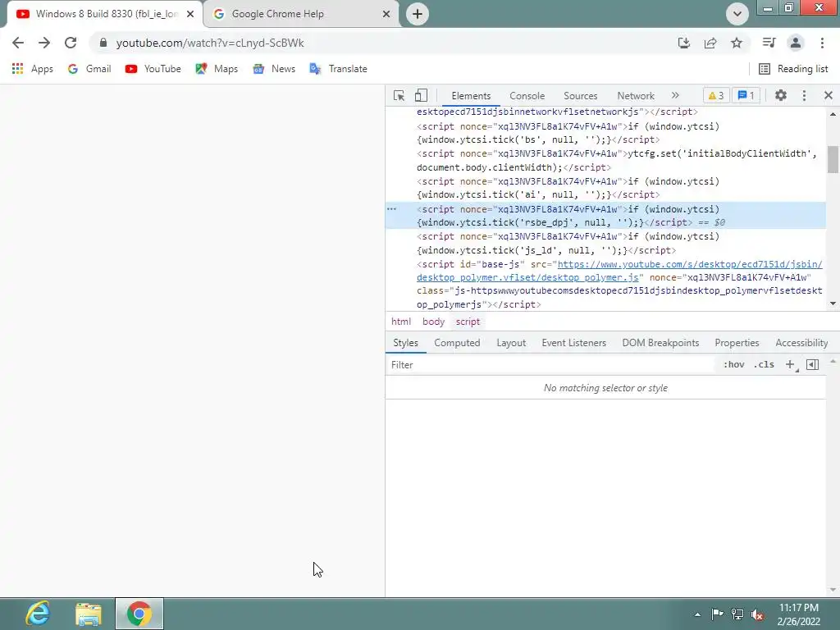Open network status tray icon
Image resolution: width=840 pixels, height=630 pixels.
pyautogui.click(x=737, y=614)
